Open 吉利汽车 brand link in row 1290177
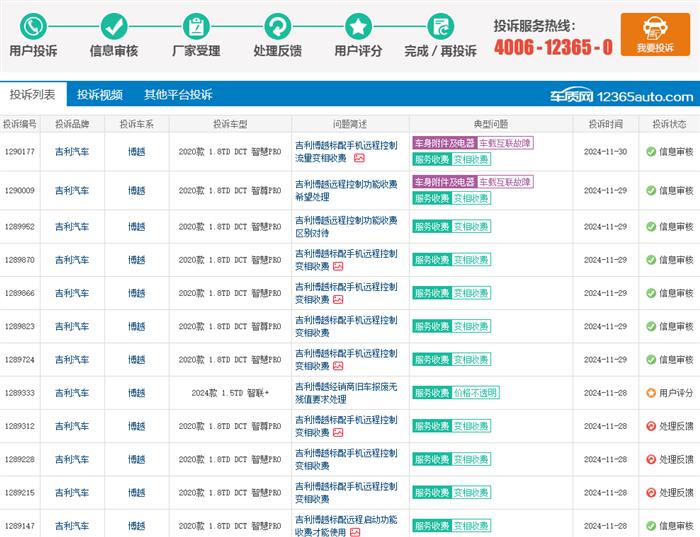The width and height of the screenshot is (700, 537). (72, 152)
